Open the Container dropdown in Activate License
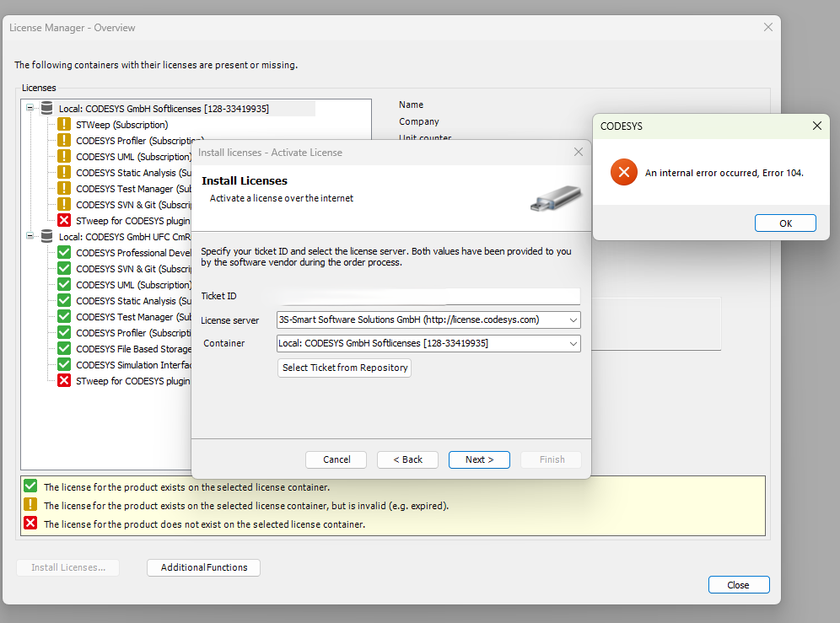 tap(573, 343)
